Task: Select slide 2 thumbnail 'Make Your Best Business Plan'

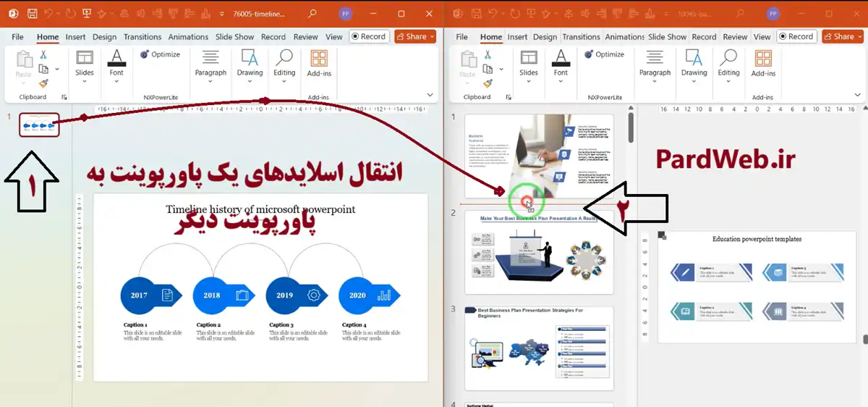Action: click(539, 253)
